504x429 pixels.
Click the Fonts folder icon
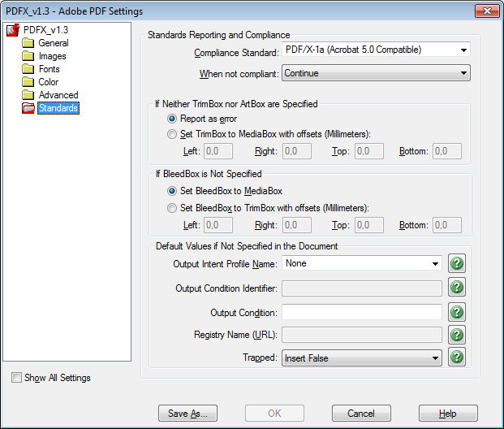pyautogui.click(x=28, y=69)
